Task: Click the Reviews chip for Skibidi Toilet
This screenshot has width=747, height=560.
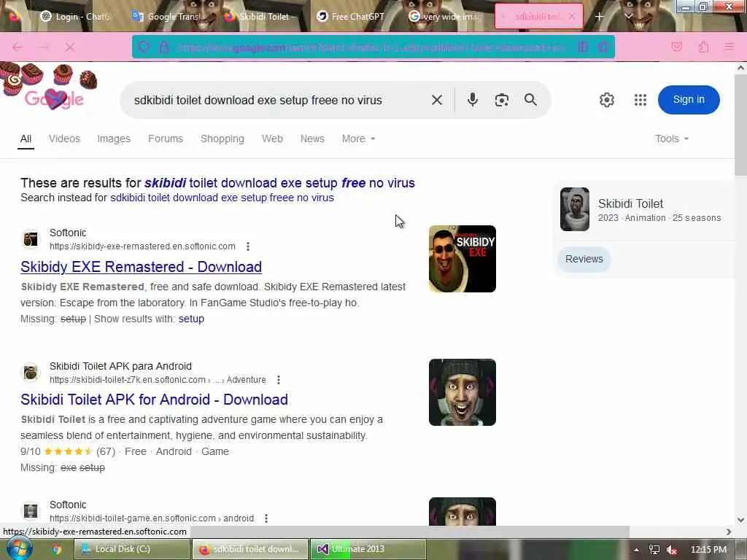Action: 584,259
